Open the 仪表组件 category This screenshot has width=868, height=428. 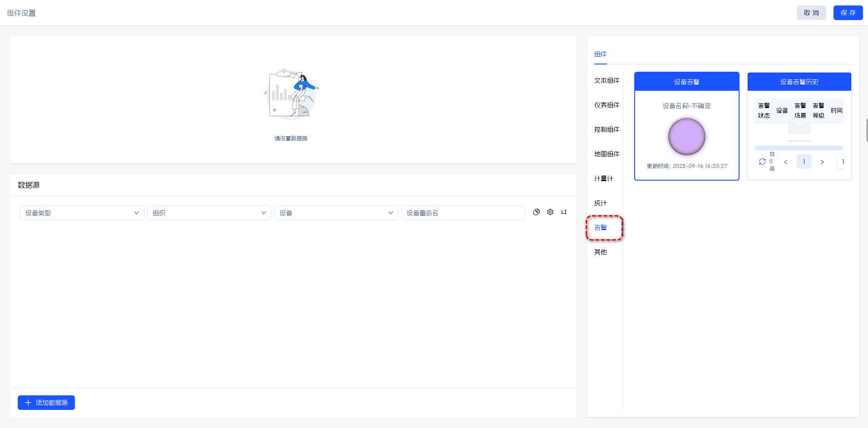tap(607, 105)
